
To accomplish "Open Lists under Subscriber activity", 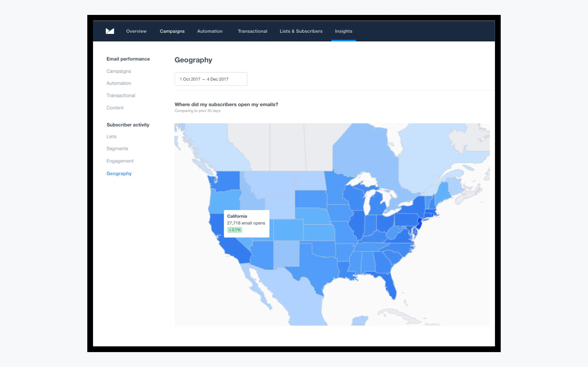I will [x=111, y=136].
